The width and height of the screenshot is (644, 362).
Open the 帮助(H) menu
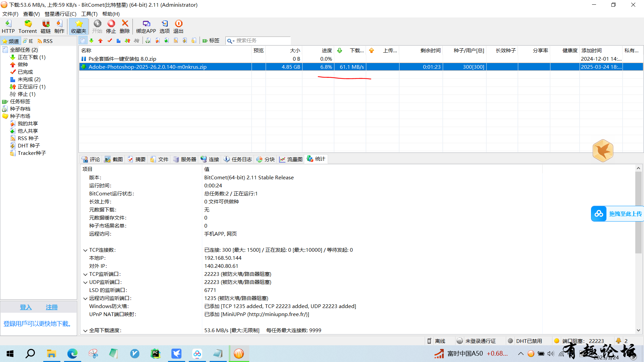pyautogui.click(x=111, y=14)
